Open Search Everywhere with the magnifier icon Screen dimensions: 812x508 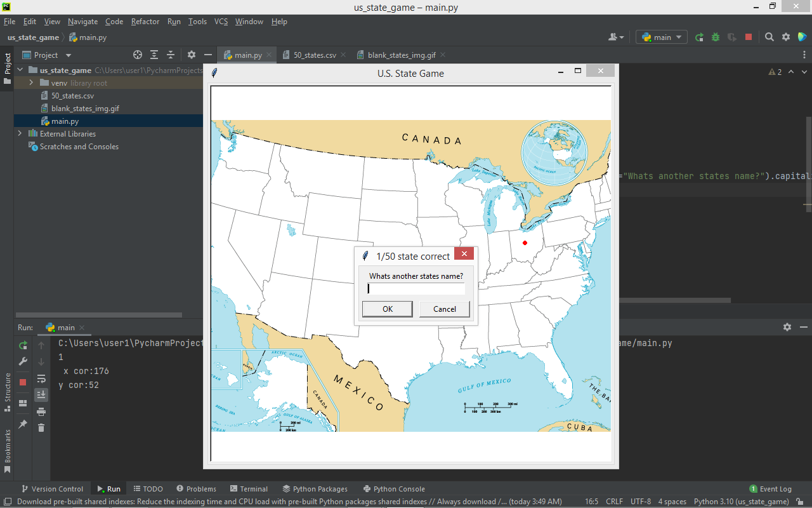769,37
